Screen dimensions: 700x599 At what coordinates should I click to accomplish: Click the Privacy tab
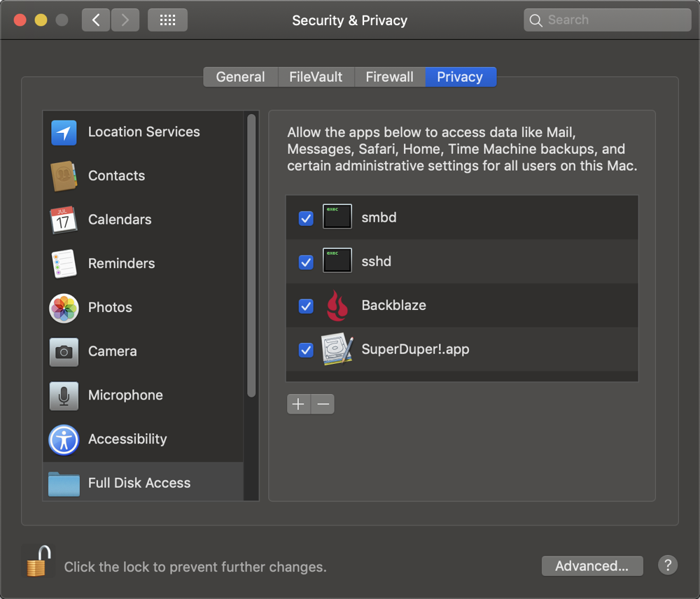[x=461, y=77]
